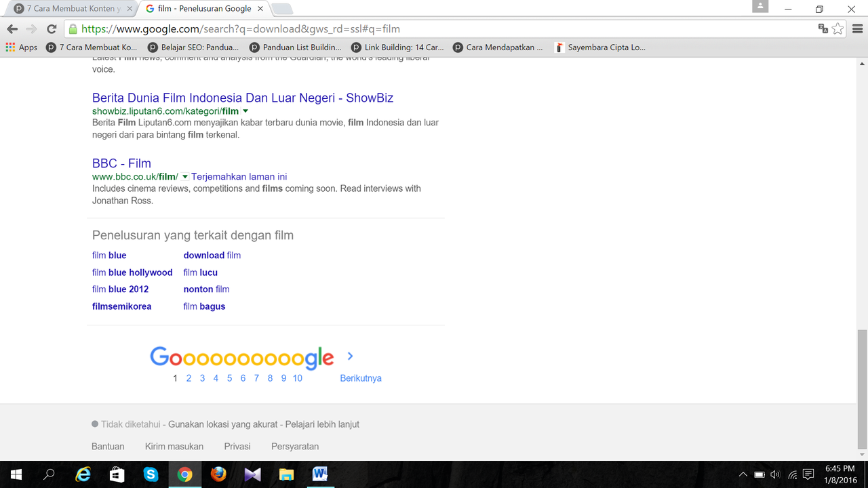Viewport: 868px width, 488px height.
Task: Expand the dropdown arrow beside www.bbc.co.uk/film/
Action: (x=184, y=177)
